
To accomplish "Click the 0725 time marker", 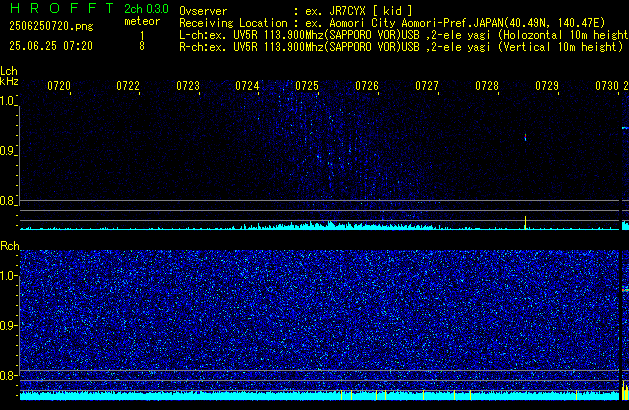I will [307, 86].
